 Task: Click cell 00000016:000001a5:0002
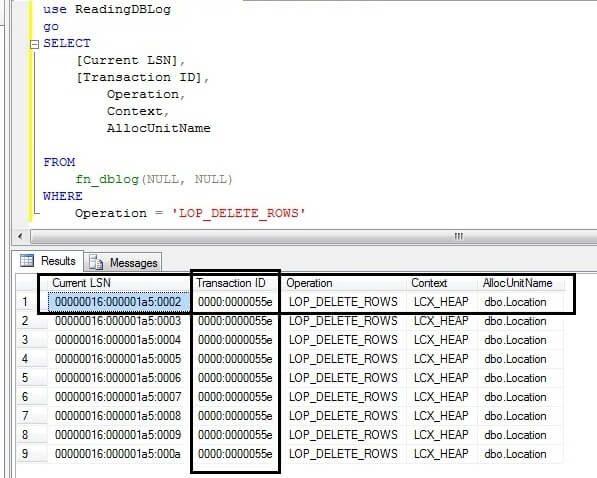pyautogui.click(x=119, y=302)
